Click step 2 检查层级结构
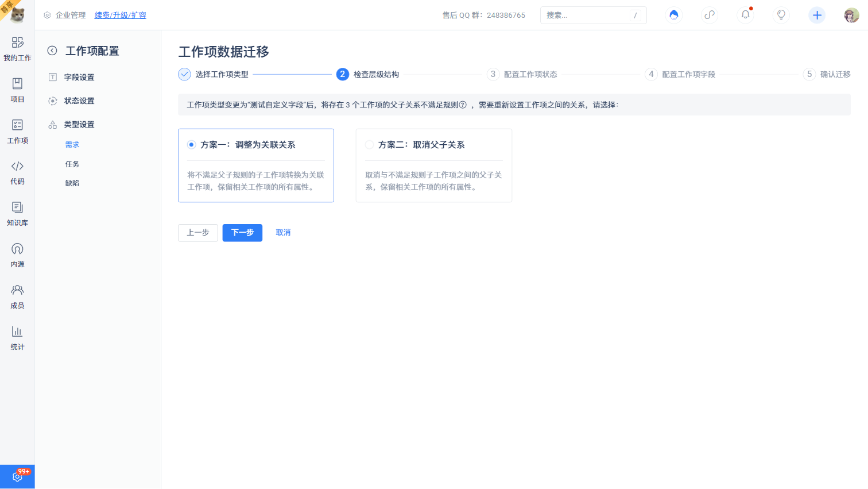 368,74
